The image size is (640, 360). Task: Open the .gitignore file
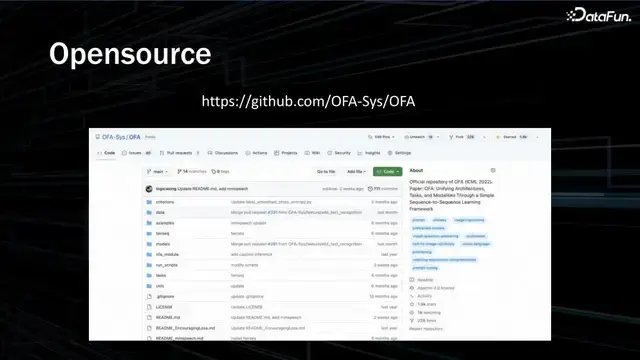[165, 297]
